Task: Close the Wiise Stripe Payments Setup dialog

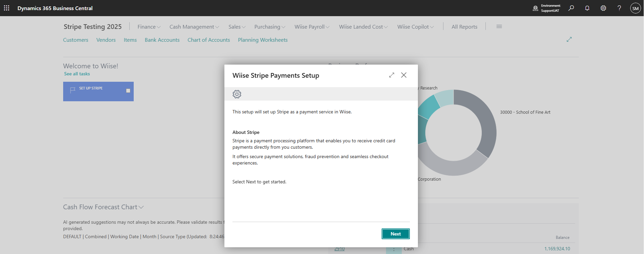Action: point(404,75)
